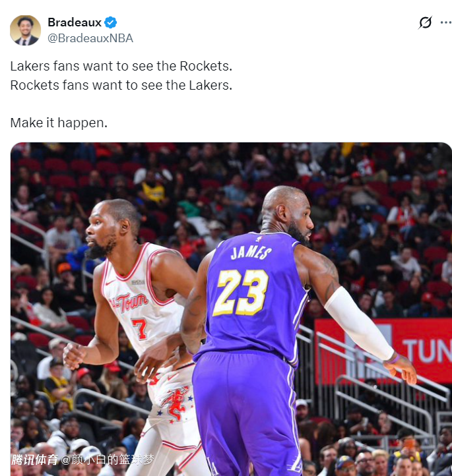Screen dimensions: 452x476
Task: Open the Grok explain post icon
Action: 425,22
